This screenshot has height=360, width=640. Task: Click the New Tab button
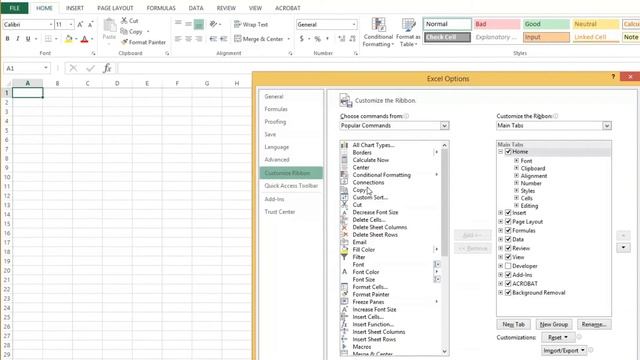513,324
